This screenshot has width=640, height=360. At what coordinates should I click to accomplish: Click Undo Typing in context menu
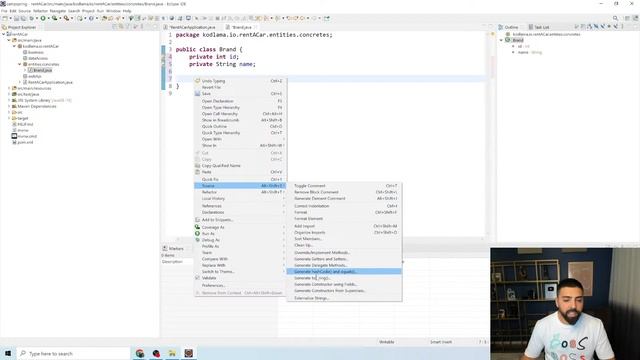point(240,81)
